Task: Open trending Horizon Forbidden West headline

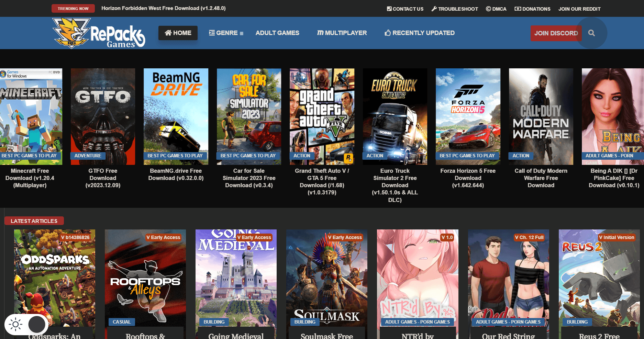Action: point(163,8)
